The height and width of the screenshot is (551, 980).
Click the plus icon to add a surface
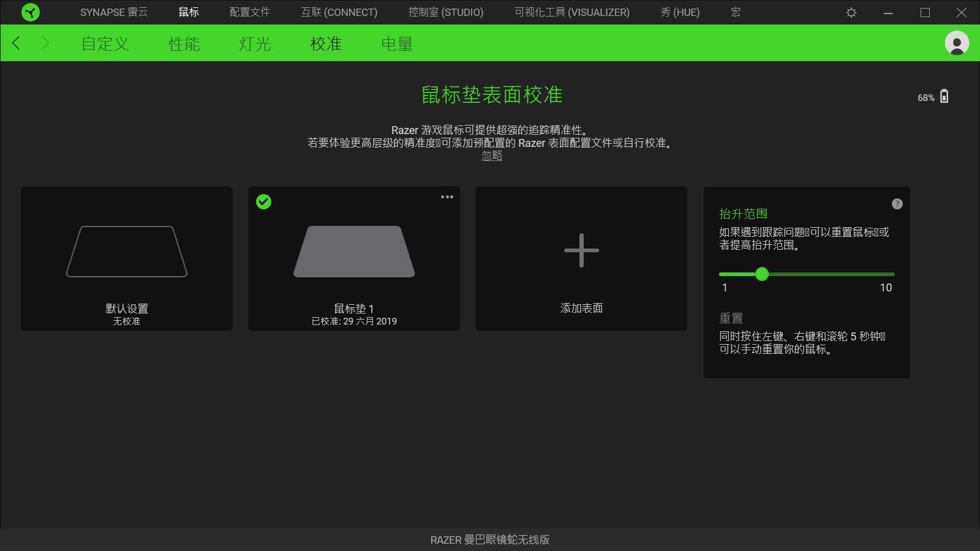point(581,250)
